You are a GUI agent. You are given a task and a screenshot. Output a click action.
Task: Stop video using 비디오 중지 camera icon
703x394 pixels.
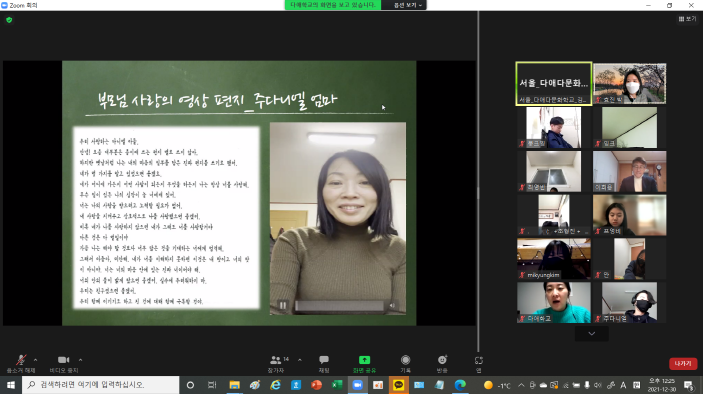[64, 360]
